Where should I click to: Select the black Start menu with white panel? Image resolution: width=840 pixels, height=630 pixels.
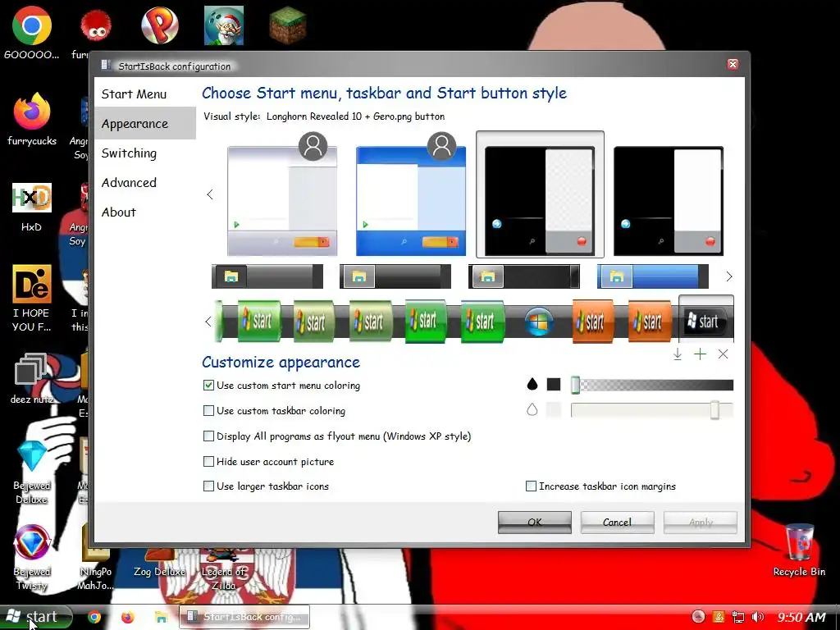point(669,201)
